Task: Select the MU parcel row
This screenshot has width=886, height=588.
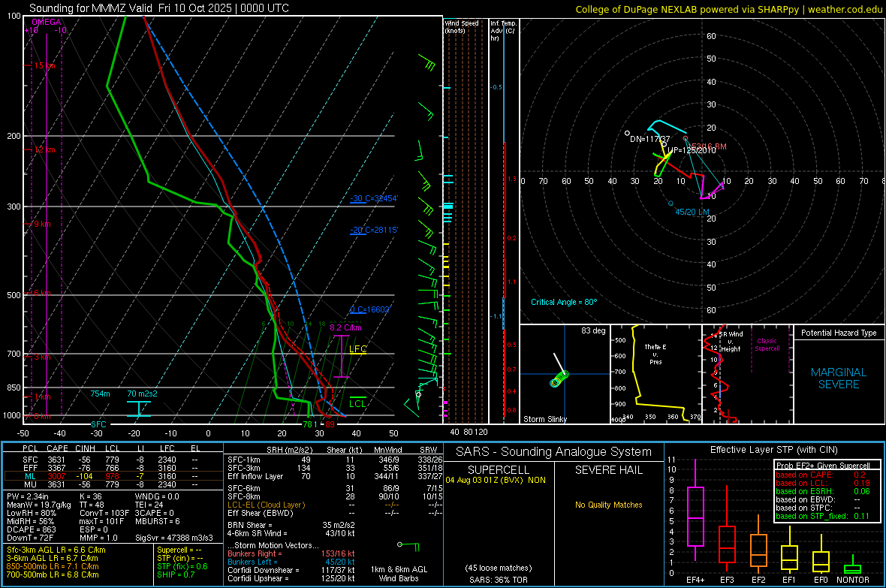Action: [113, 484]
